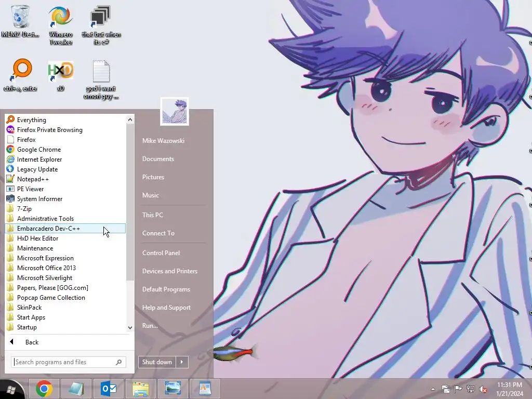Click the Start button on the taskbar
The width and height of the screenshot is (532, 399).
point(11,390)
